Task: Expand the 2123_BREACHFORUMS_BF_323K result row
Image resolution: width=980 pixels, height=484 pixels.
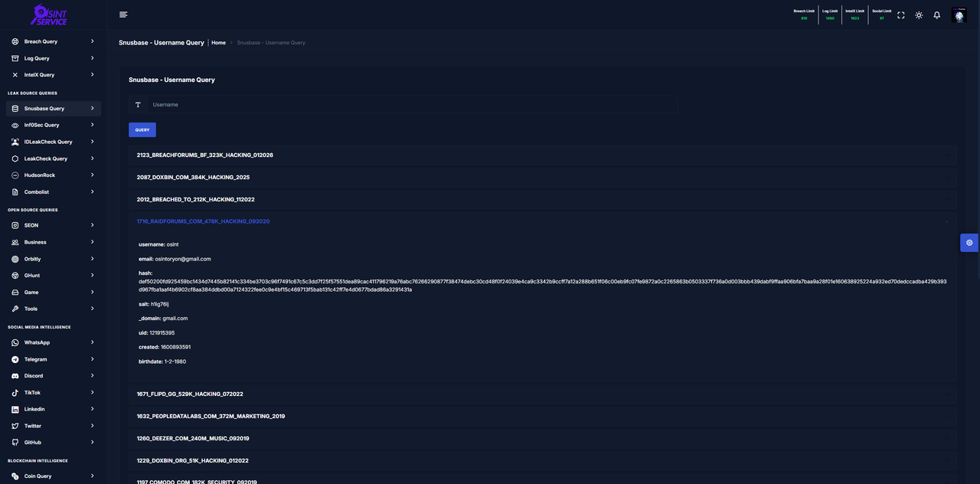Action: (x=543, y=155)
